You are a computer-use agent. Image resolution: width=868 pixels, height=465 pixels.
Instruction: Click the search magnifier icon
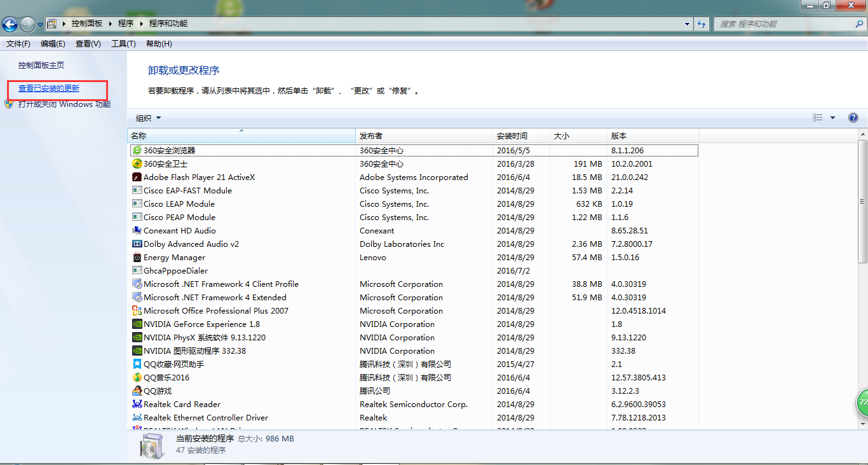click(x=859, y=24)
